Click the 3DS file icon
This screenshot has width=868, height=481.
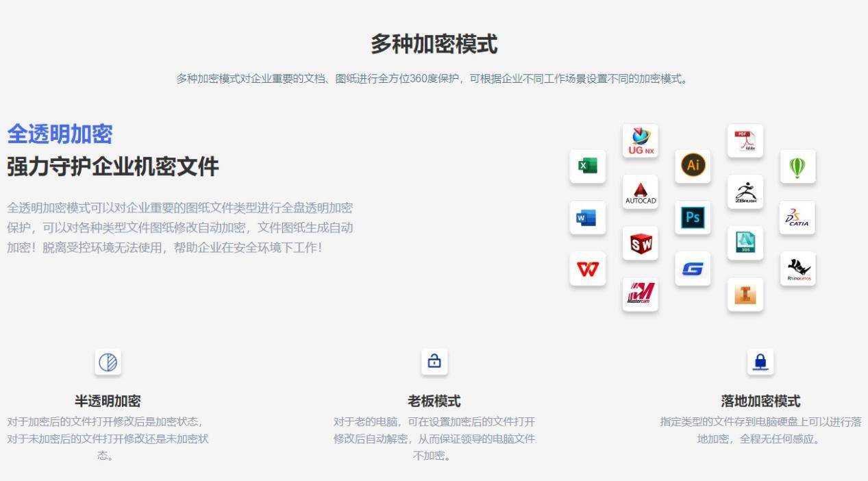(x=745, y=243)
